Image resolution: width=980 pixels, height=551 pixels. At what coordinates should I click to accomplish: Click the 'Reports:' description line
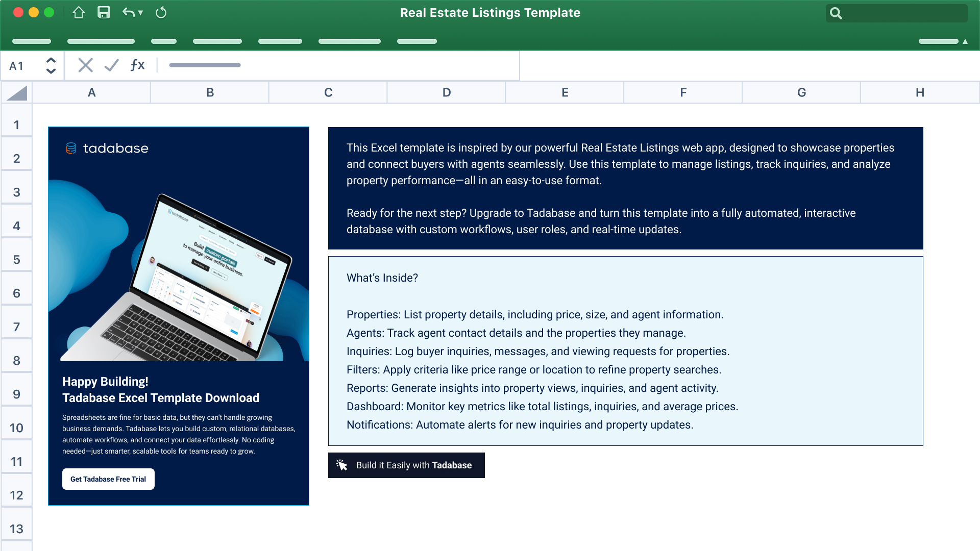pos(532,388)
